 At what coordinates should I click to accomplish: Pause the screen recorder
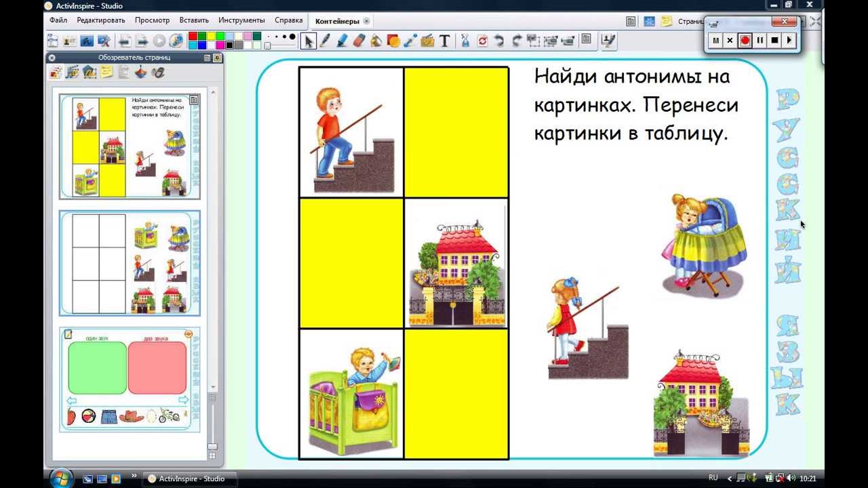coord(759,40)
